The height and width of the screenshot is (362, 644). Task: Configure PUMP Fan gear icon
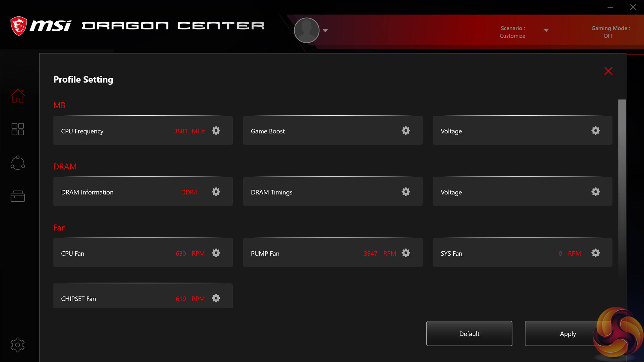[x=406, y=253]
